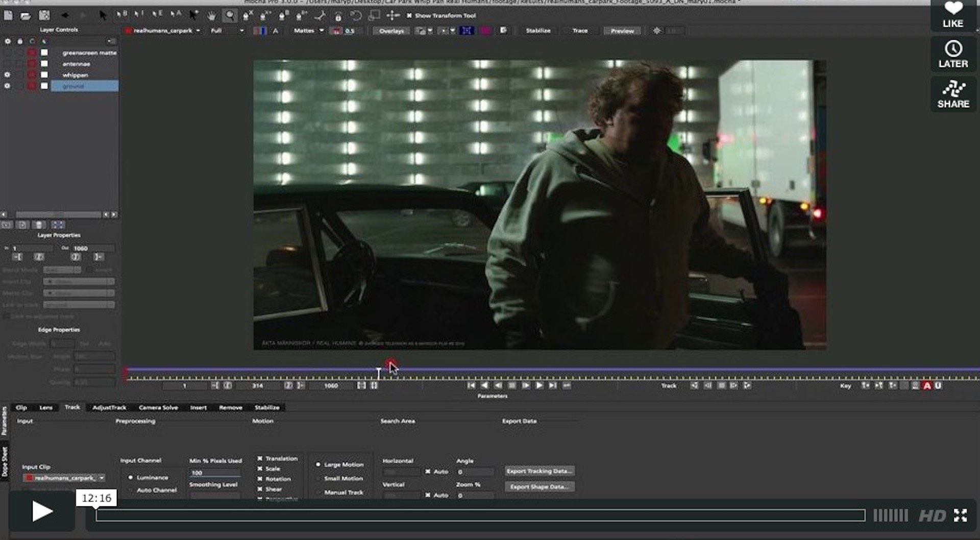Screen dimensions: 980x540
Task: Click the Trace button
Action: tap(580, 31)
